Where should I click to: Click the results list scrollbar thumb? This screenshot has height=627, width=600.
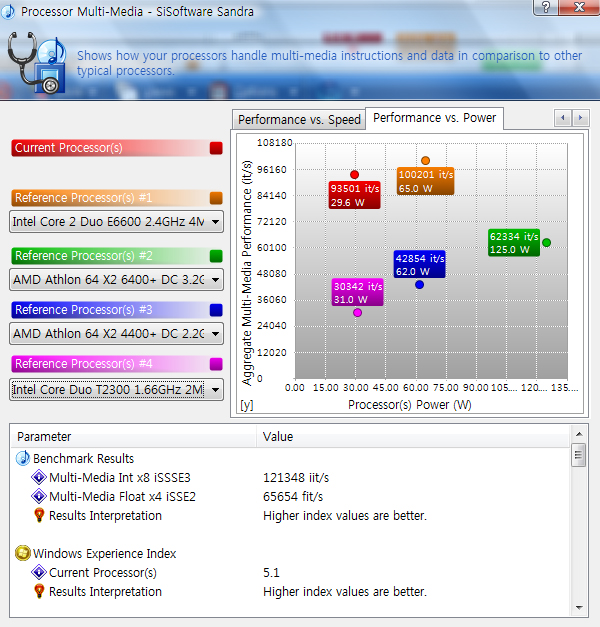pyautogui.click(x=579, y=455)
